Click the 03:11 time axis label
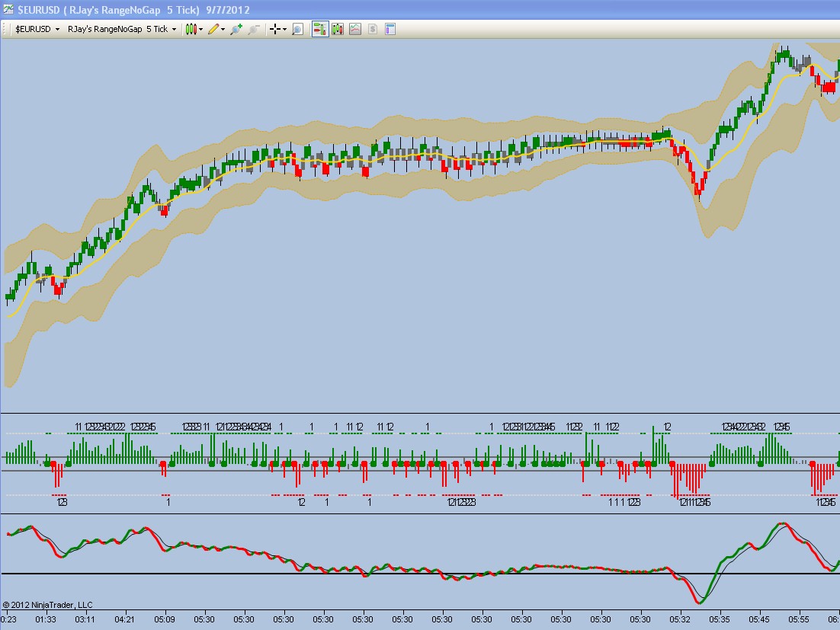This screenshot has height=630, width=840. 85,619
